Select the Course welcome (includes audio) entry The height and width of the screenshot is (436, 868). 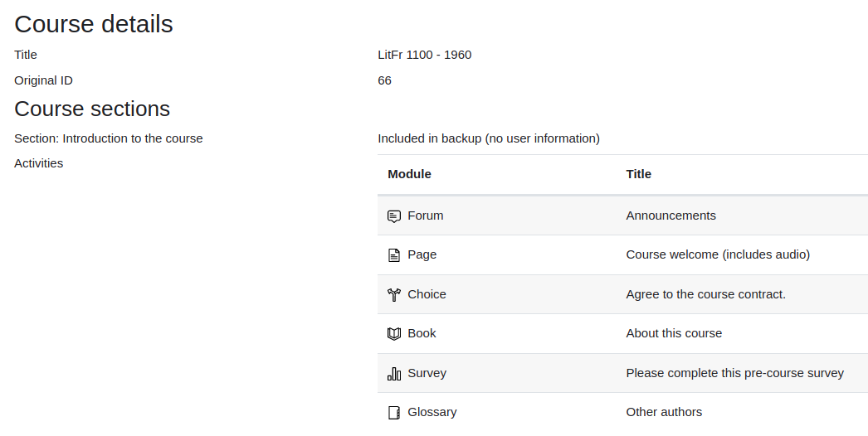pos(718,254)
